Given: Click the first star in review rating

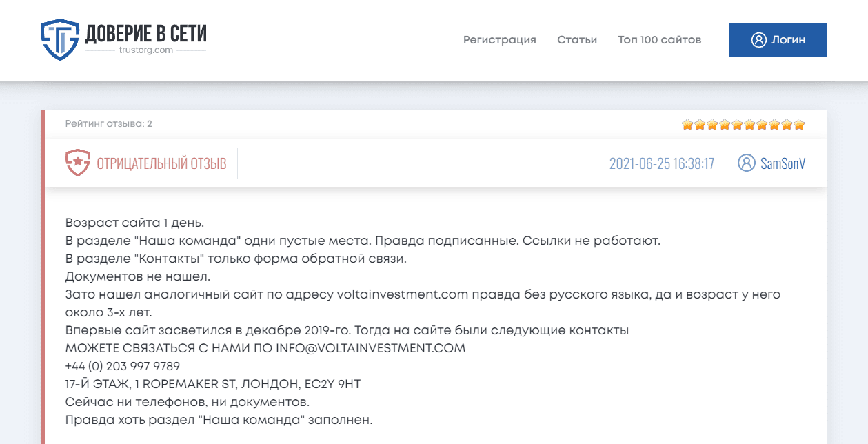Looking at the screenshot, I should pyautogui.click(x=687, y=125).
